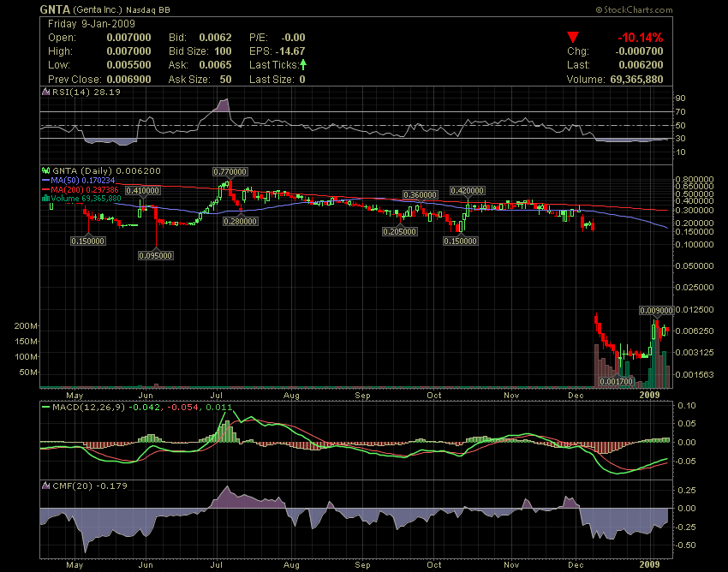This screenshot has width=728, height=572.
Task: Click the 0.001700 December low annotation
Action: coord(616,382)
